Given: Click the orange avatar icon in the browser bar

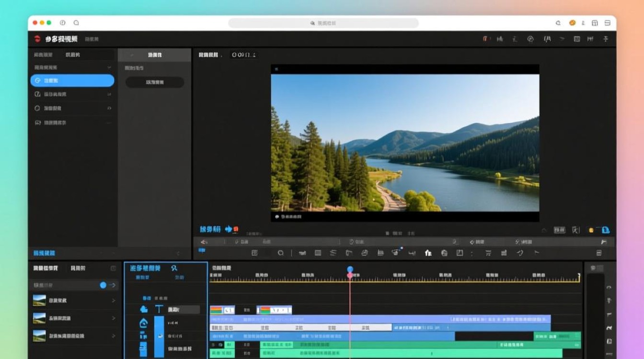Looking at the screenshot, I should click(x=572, y=23).
